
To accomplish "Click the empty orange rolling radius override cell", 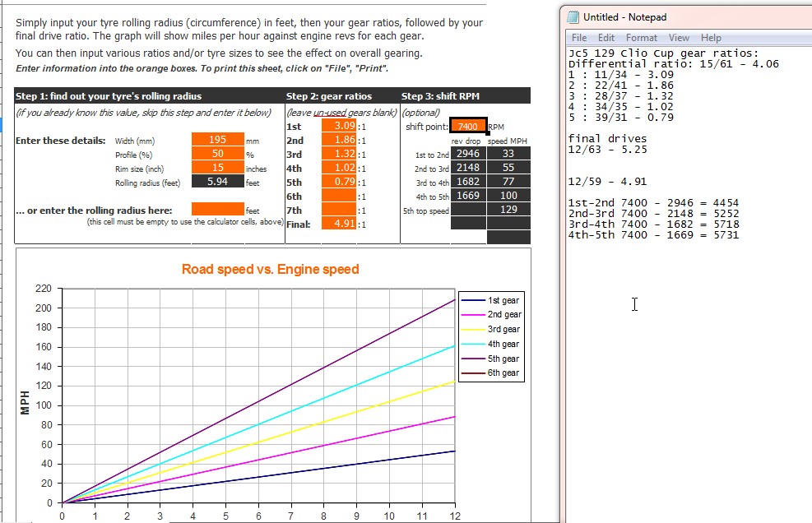I will [x=217, y=211].
